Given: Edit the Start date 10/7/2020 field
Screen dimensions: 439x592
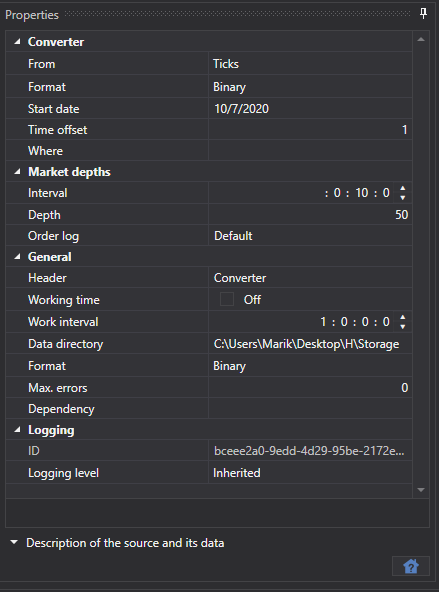Looking at the screenshot, I should click(310, 109).
